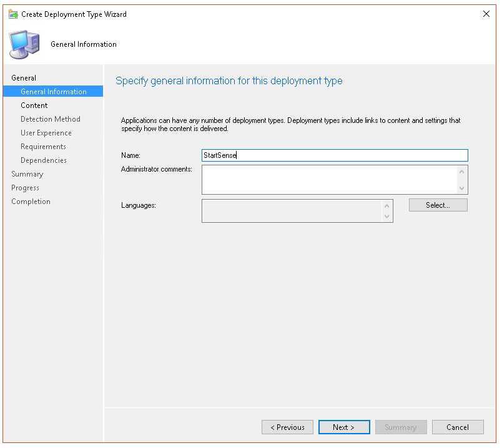Click the disabled Summary button
The width and height of the screenshot is (502, 448).
[401, 427]
